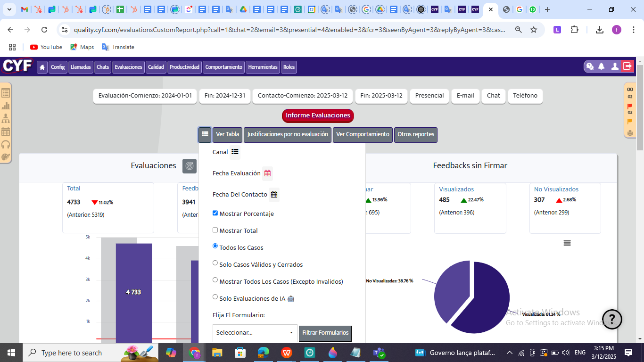This screenshot has width=644, height=362.
Task: Select Solo Casos Válidos y Cerrados
Action: (215, 263)
